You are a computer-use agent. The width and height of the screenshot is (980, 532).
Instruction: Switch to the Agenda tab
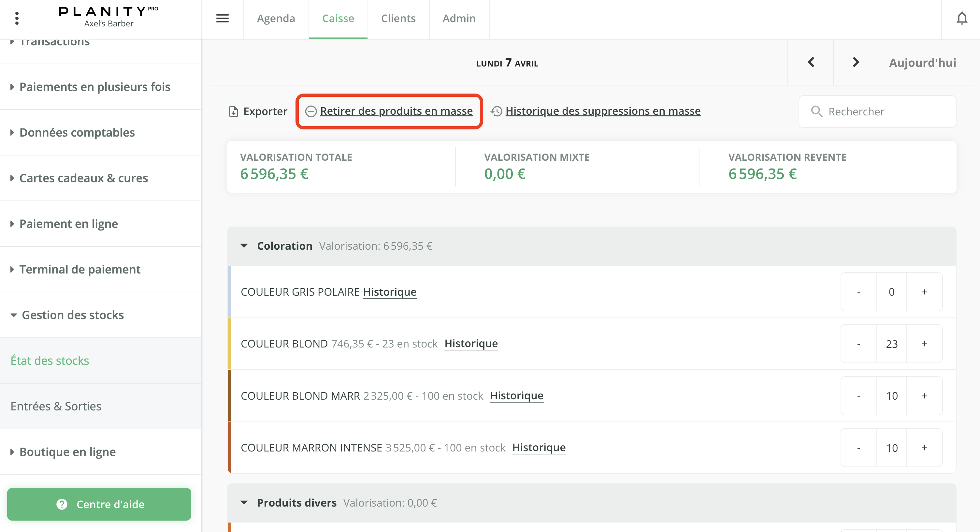[276, 18]
